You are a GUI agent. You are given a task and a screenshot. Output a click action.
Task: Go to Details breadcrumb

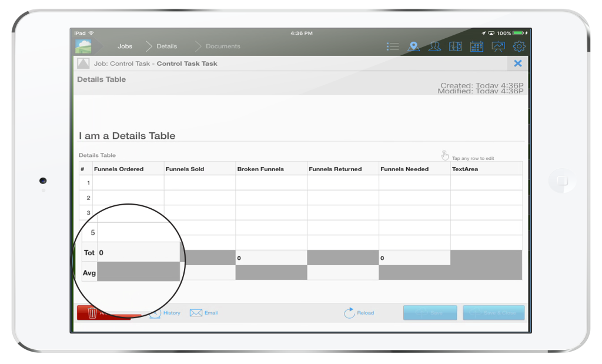point(166,46)
